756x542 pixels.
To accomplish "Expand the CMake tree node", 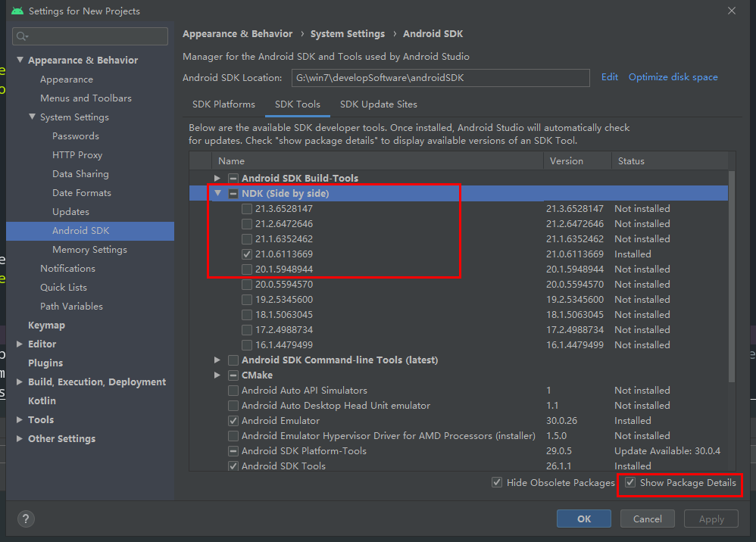I will (x=217, y=375).
